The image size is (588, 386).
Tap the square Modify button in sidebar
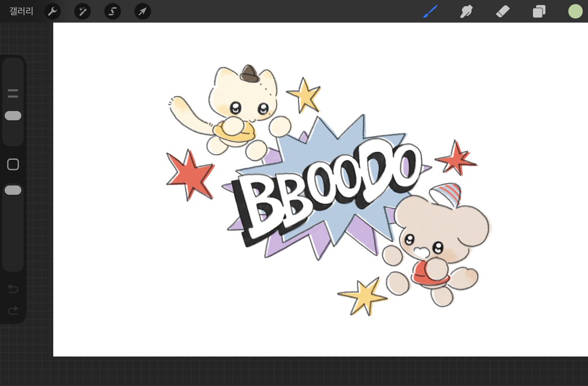click(13, 165)
